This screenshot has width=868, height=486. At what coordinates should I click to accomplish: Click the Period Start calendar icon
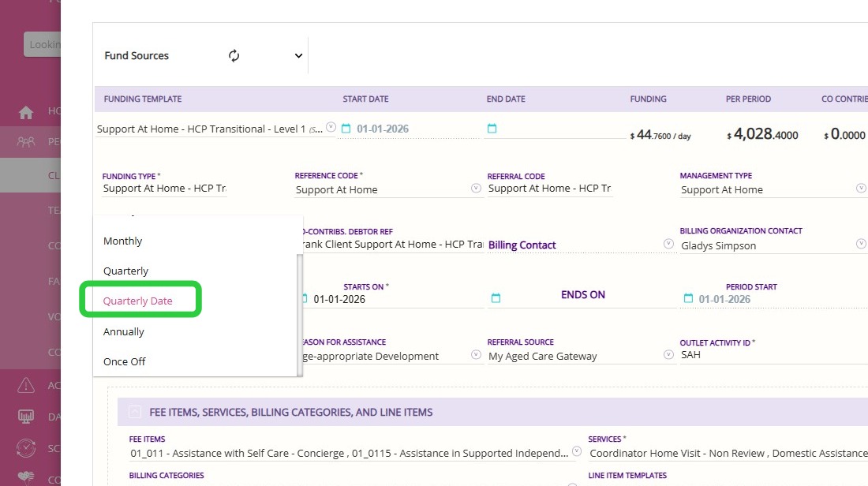(x=688, y=299)
